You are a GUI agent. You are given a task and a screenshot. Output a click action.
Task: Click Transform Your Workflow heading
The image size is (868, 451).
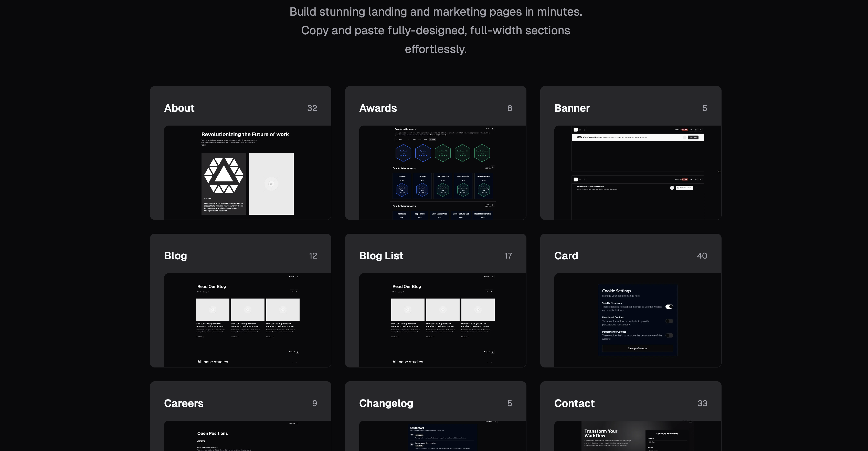click(601, 434)
